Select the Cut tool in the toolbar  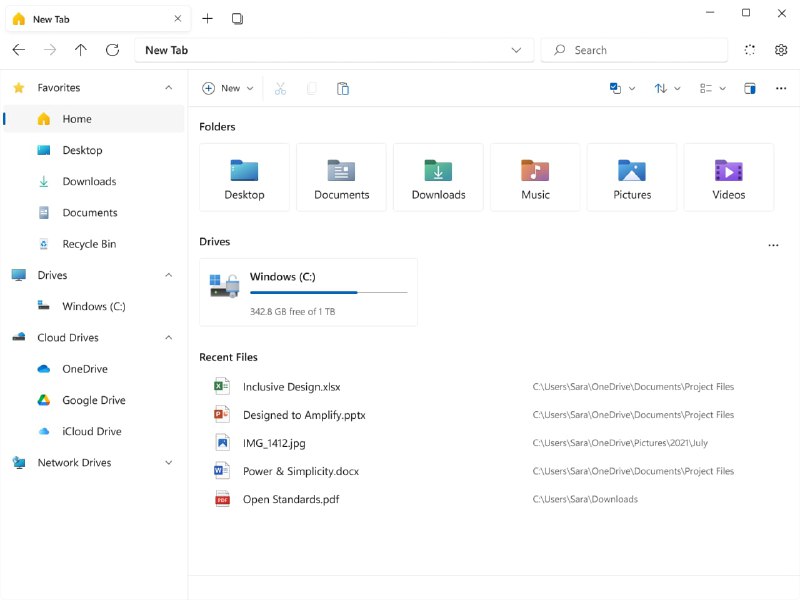(280, 88)
